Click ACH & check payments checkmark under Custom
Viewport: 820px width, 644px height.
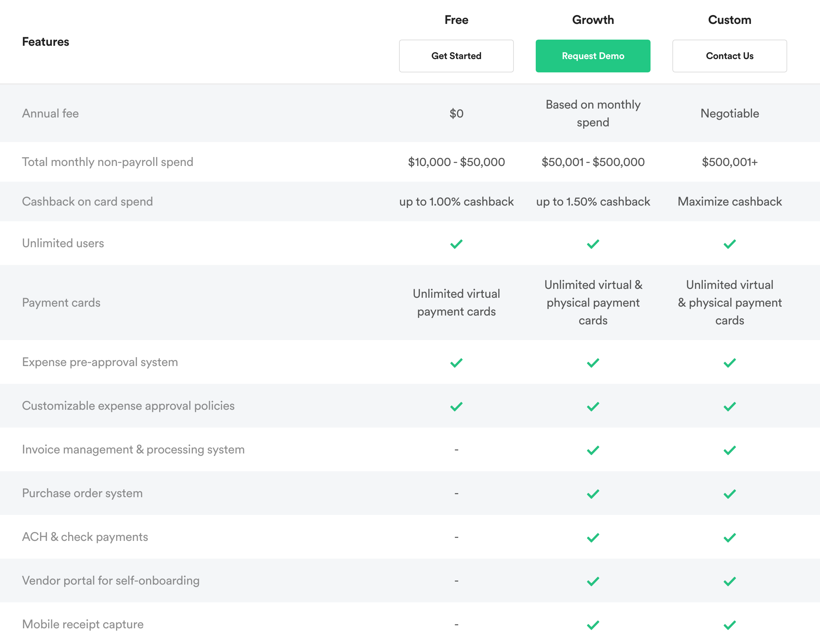(729, 538)
